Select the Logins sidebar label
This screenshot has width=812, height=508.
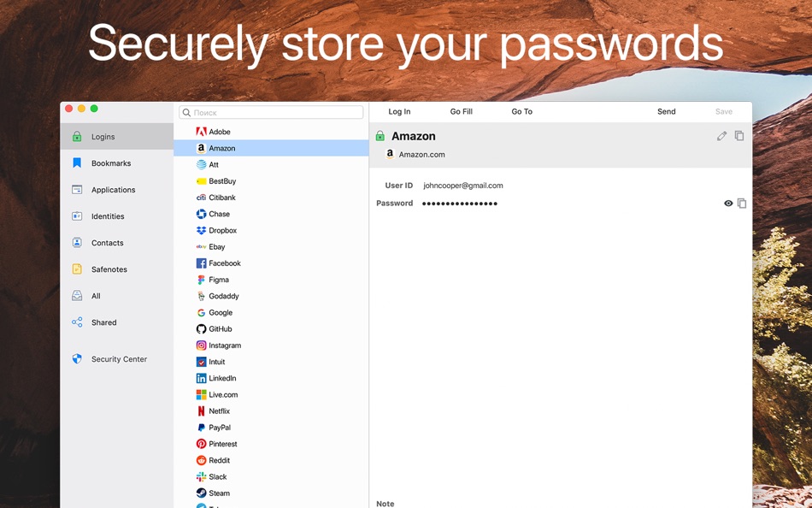coord(103,137)
